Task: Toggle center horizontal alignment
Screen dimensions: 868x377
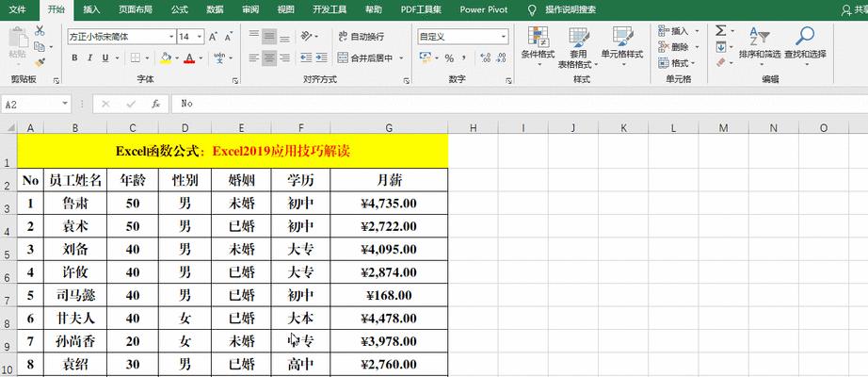Action: point(269,57)
